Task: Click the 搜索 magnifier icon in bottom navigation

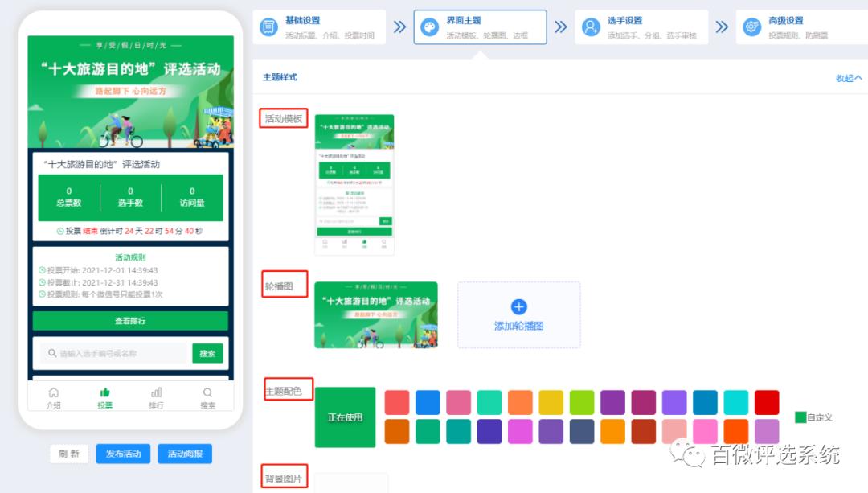Action: (x=208, y=392)
